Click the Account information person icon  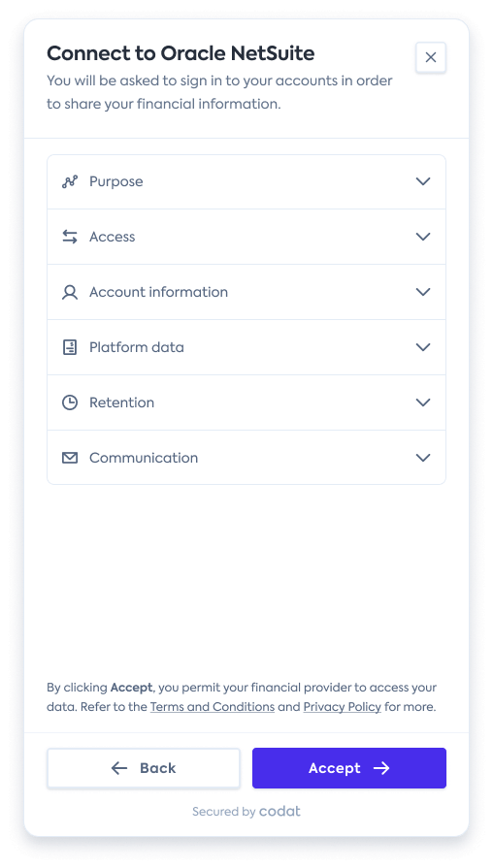[x=70, y=292]
